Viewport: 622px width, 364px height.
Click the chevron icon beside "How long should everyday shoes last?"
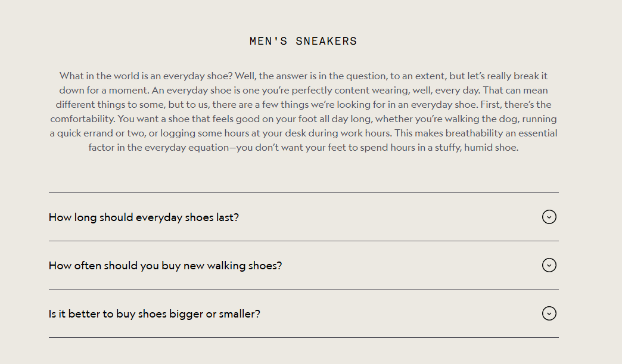549,217
